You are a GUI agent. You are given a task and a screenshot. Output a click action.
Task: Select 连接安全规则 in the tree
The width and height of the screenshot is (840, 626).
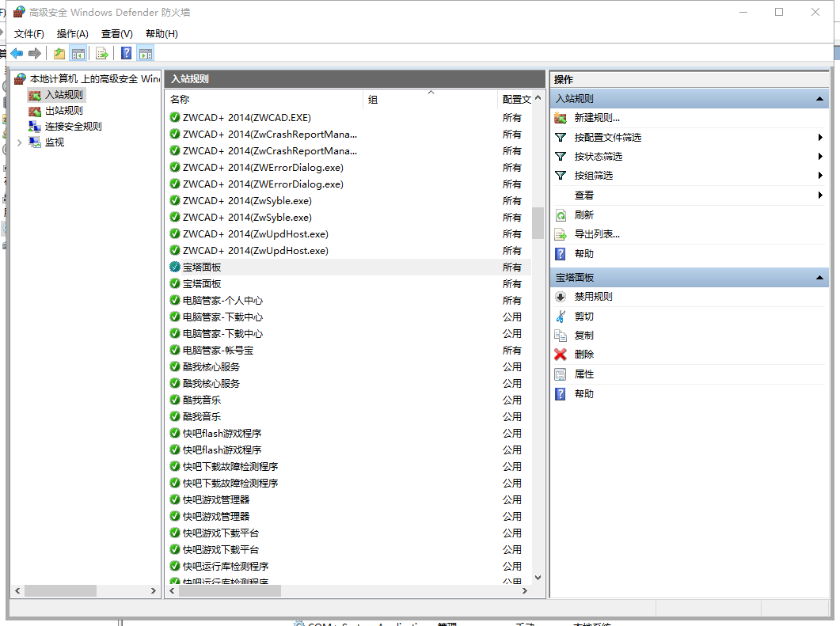(x=74, y=127)
